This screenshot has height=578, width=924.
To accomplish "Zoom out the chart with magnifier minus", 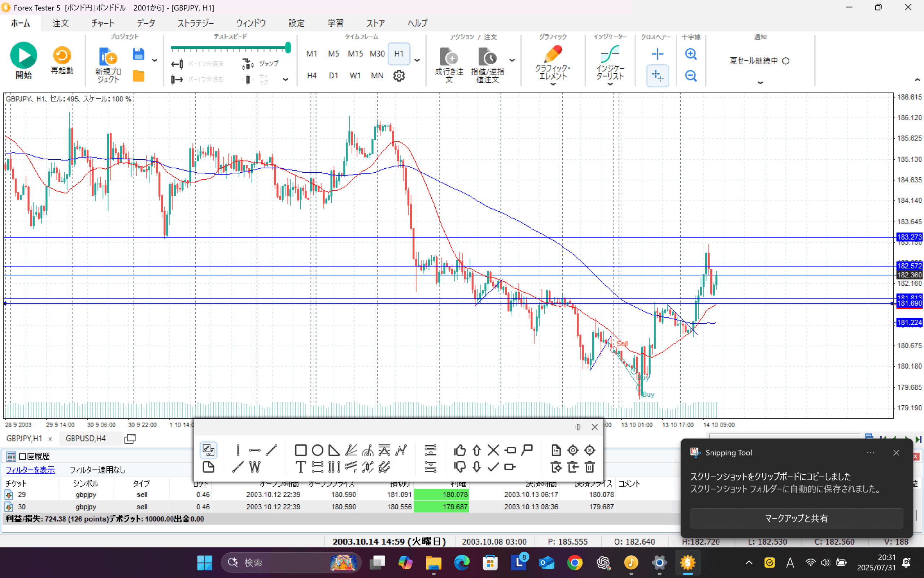I will tap(691, 76).
